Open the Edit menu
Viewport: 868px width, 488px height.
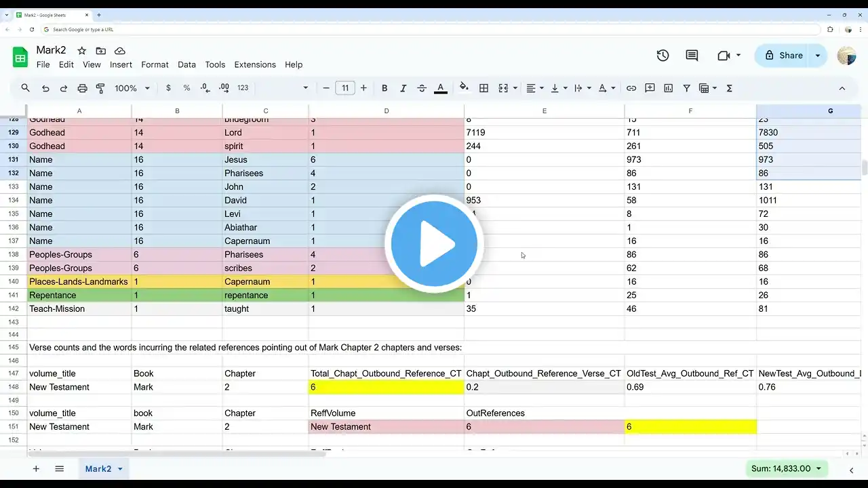tap(66, 64)
